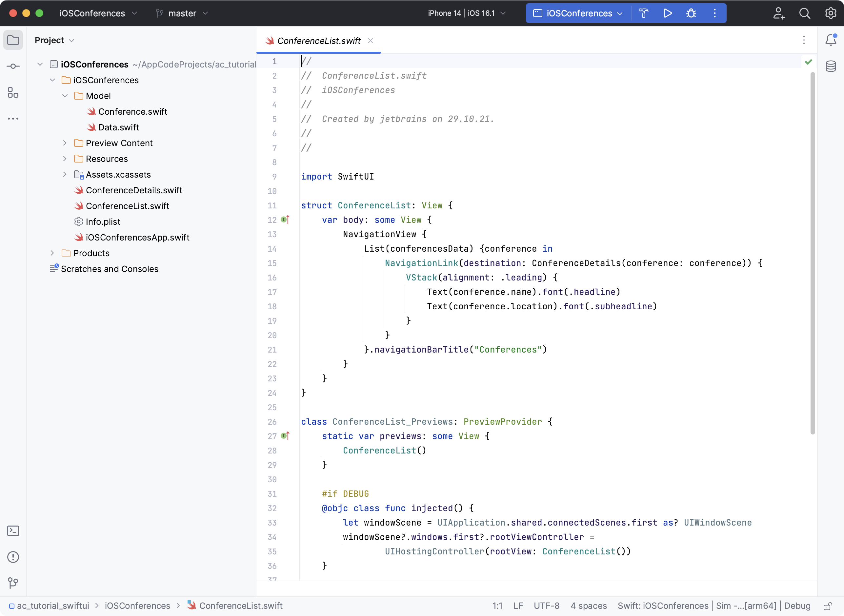Image resolution: width=844 pixels, height=616 pixels.
Task: Open the Structure tool window icon
Action: pos(13,92)
